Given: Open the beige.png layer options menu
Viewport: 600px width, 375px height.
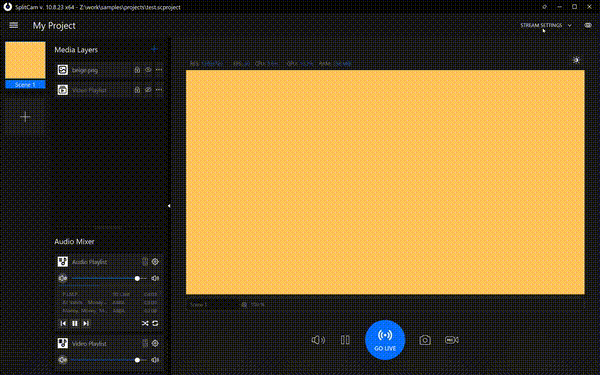Looking at the screenshot, I should pos(159,70).
